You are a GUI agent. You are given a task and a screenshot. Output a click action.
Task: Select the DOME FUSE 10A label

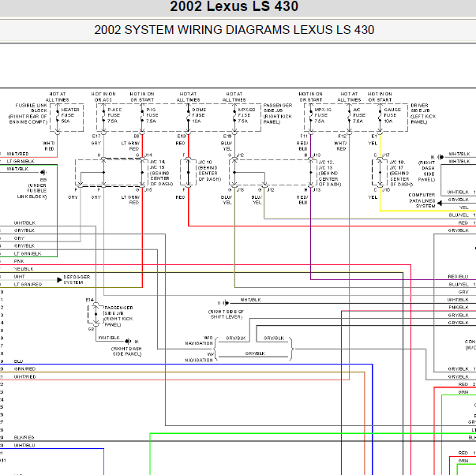pyautogui.click(x=199, y=115)
